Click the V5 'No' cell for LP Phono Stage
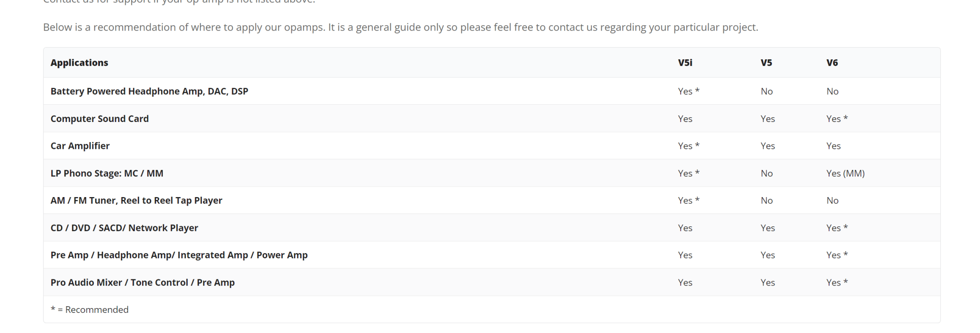The image size is (980, 333). click(x=767, y=173)
